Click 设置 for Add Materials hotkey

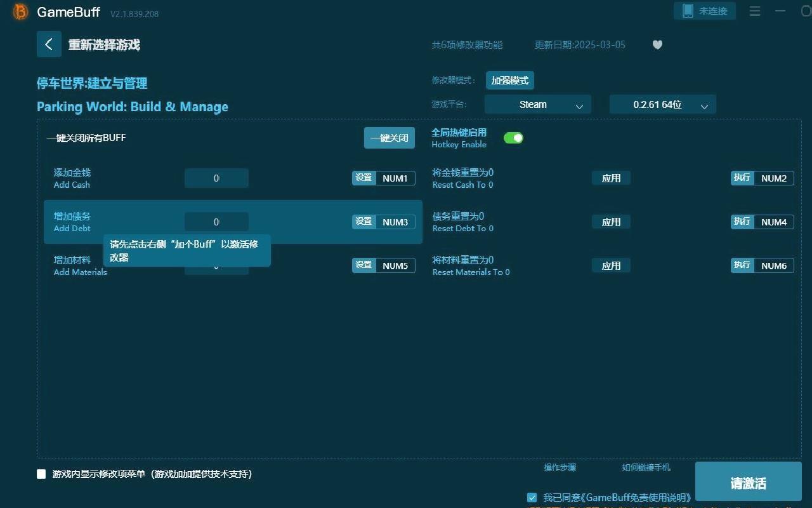click(x=363, y=265)
